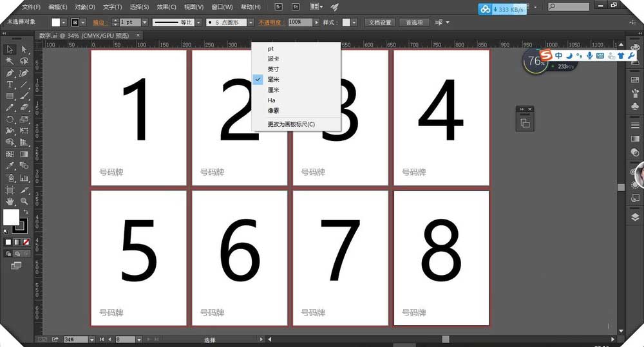Select the Blend tool

coord(24,166)
